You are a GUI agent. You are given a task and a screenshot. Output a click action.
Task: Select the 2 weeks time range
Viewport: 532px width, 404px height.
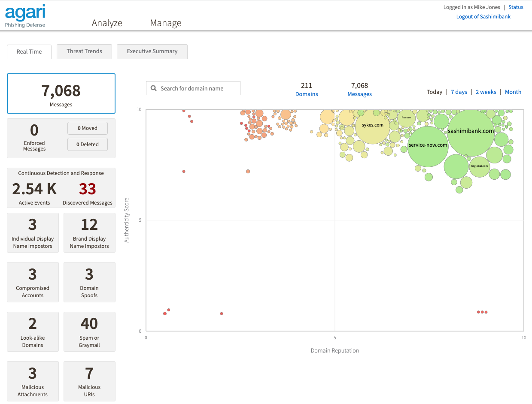point(486,92)
